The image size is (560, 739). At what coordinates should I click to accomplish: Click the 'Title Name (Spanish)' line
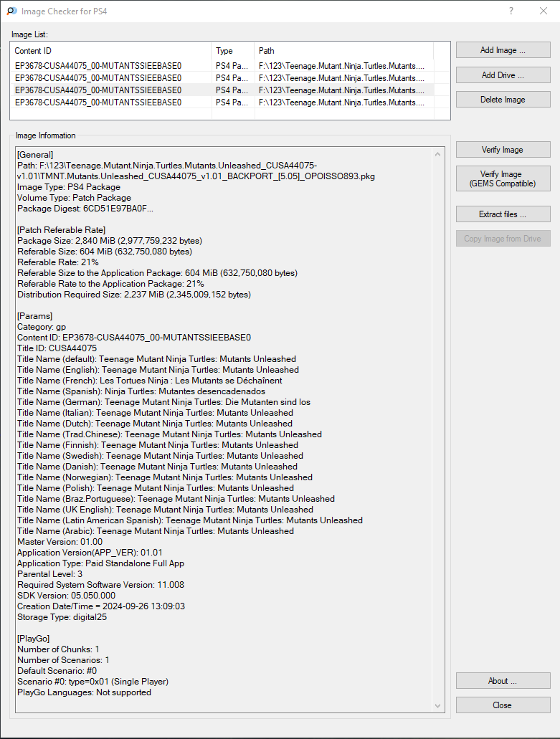(141, 391)
